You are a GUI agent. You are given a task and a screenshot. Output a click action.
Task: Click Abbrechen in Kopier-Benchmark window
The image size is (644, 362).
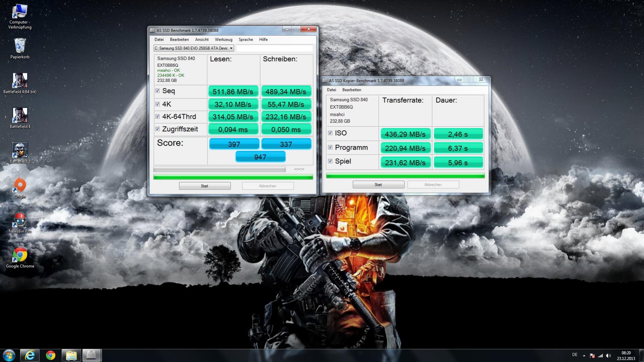[433, 185]
